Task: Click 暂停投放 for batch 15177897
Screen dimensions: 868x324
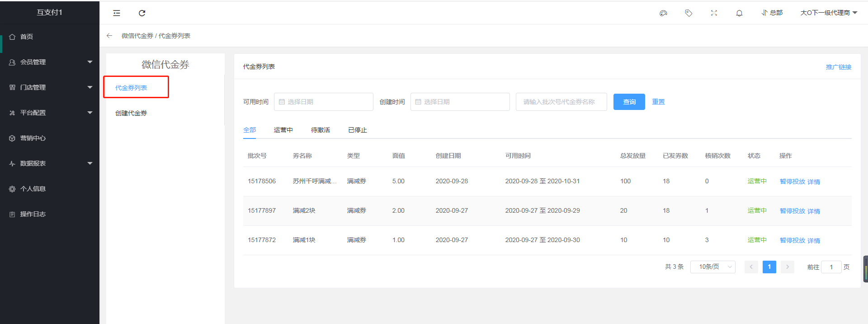Action: click(793, 211)
